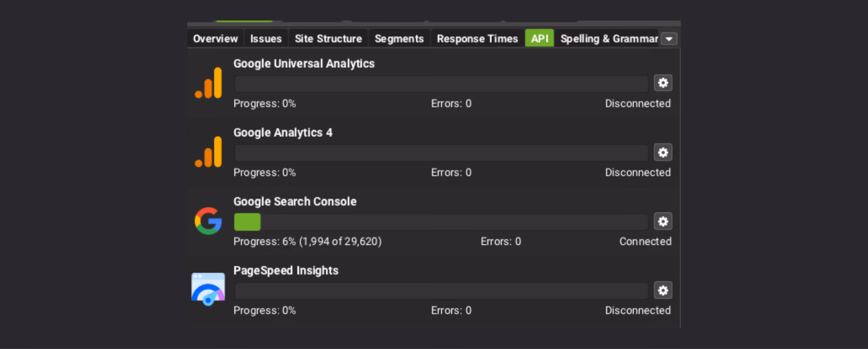Click Disconnected status under Google Universal Analytics
Image resolution: width=868 pixels, height=349 pixels.
pyautogui.click(x=638, y=103)
